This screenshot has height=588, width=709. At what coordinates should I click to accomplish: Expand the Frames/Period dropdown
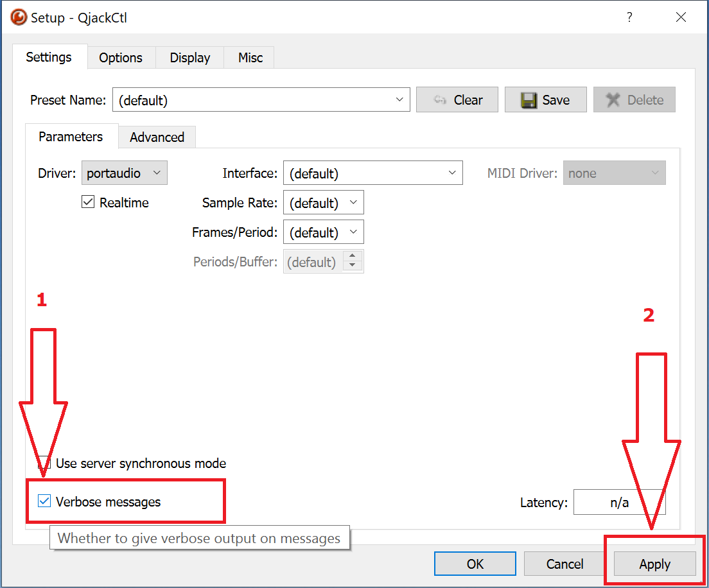(x=323, y=232)
